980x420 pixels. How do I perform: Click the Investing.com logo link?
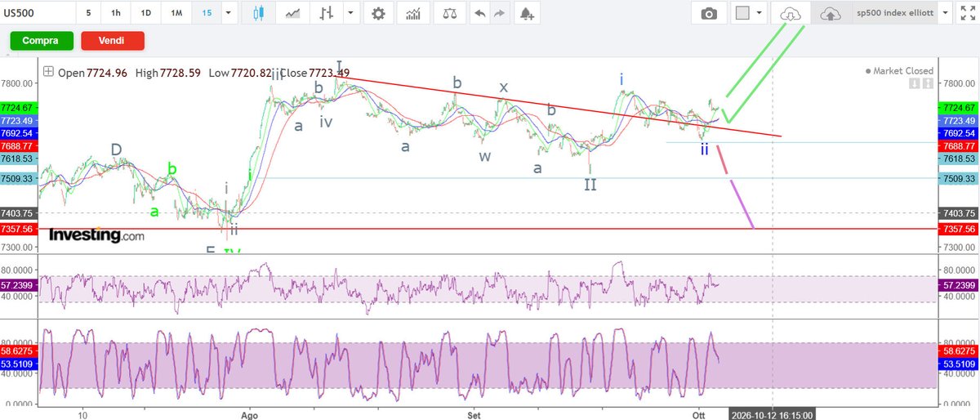click(97, 235)
